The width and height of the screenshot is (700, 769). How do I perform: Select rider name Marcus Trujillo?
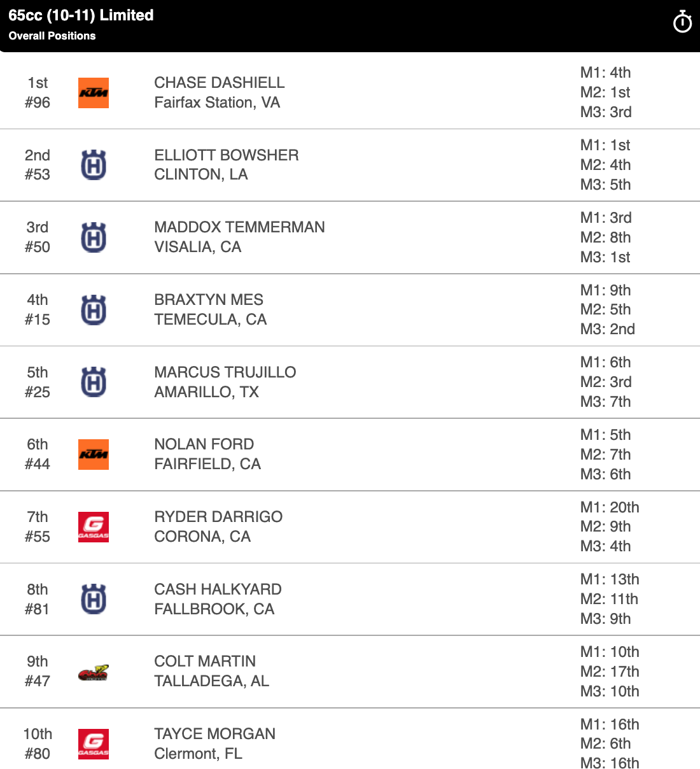pos(225,372)
